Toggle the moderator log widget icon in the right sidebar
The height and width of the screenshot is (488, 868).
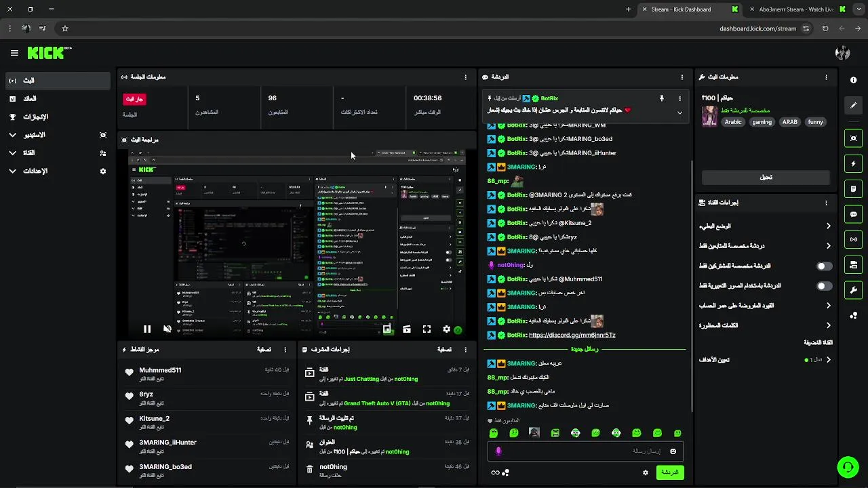point(853,188)
